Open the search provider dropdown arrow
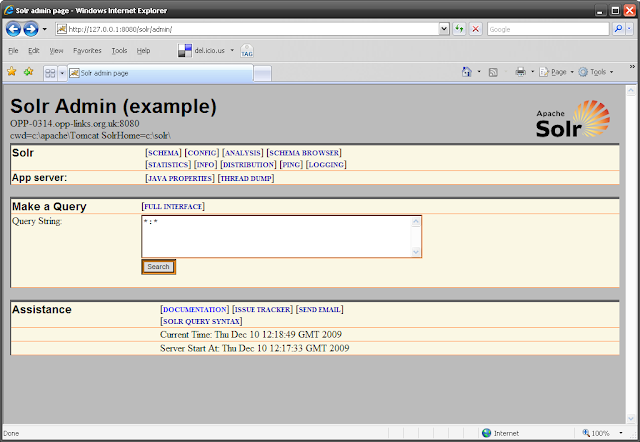The width and height of the screenshot is (640, 442). pyautogui.click(x=629, y=29)
